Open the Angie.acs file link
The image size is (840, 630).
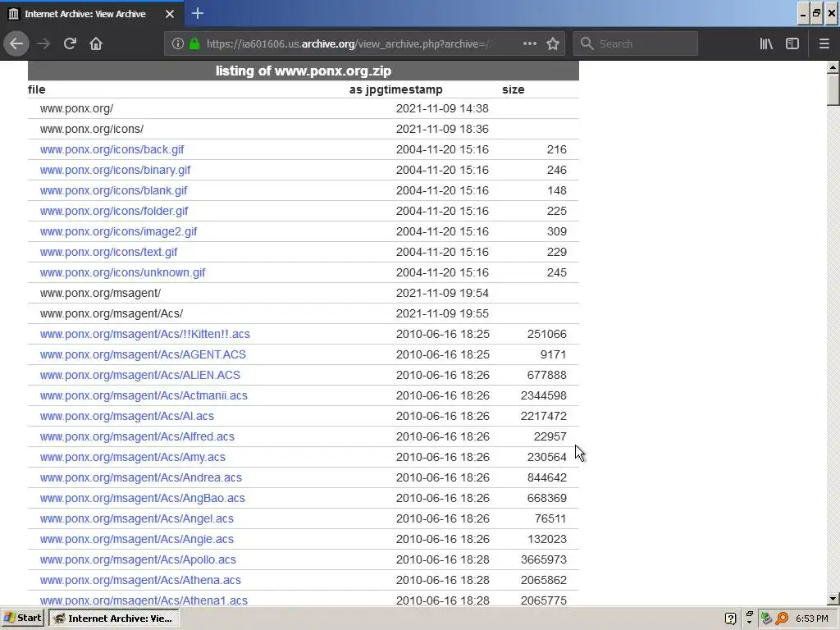click(137, 539)
